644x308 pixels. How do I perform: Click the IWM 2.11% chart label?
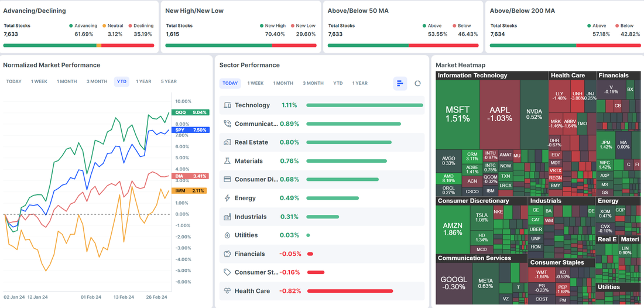coord(190,190)
